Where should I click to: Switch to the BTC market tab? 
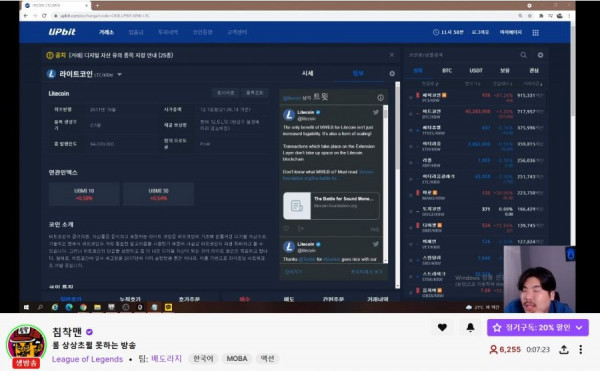pos(447,71)
